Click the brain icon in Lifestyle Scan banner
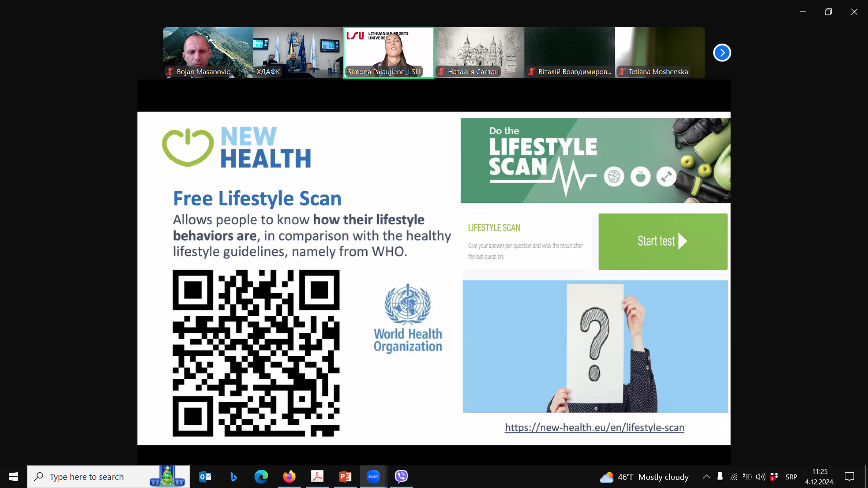This screenshot has height=488, width=868. coord(614,177)
